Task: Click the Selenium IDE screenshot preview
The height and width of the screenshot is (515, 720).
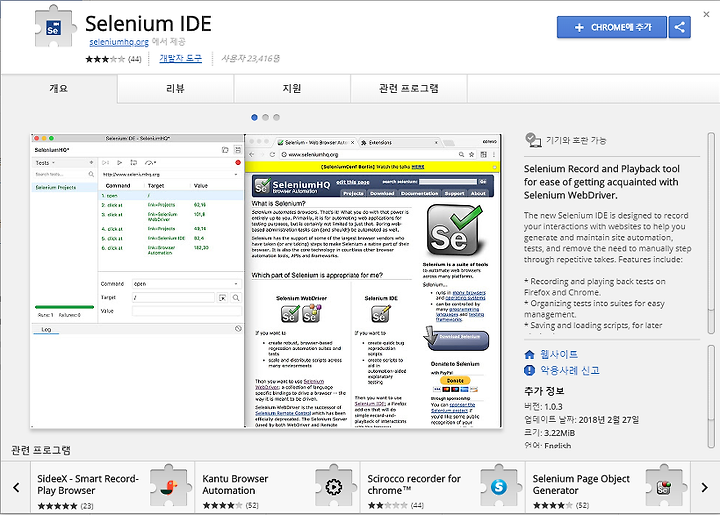Action: 266,281
